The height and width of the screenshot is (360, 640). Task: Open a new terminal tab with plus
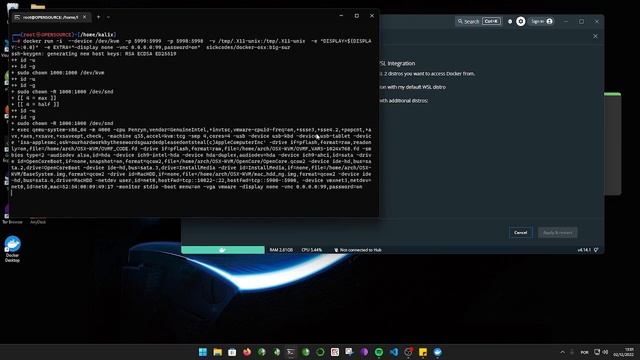(x=98, y=17)
